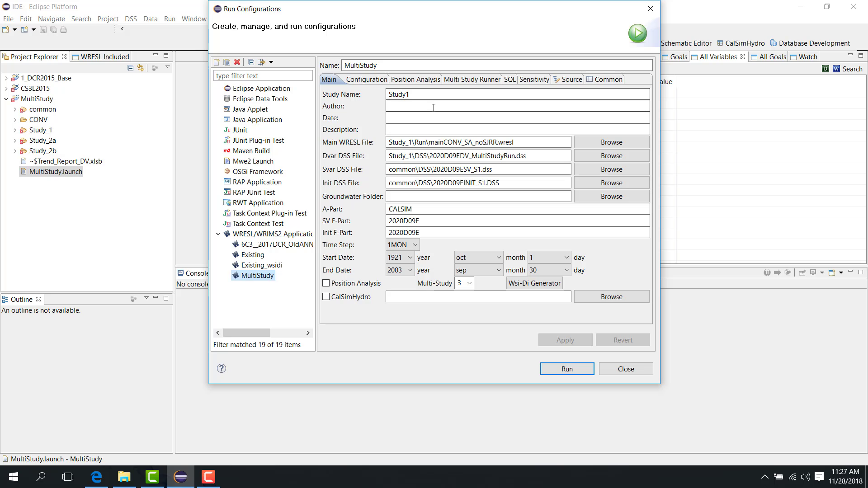Open the Start Date year dropdown
Image resolution: width=868 pixels, height=488 pixels.
pos(400,257)
